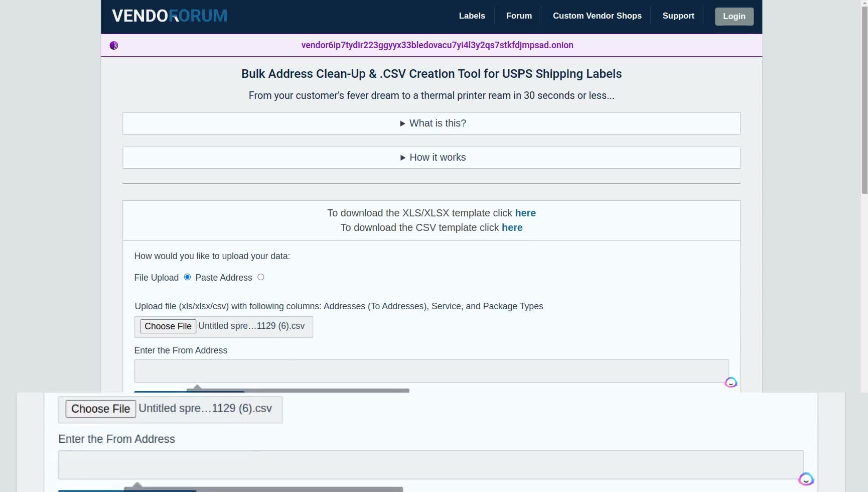Open the Support page
The image size is (868, 492).
(678, 16)
